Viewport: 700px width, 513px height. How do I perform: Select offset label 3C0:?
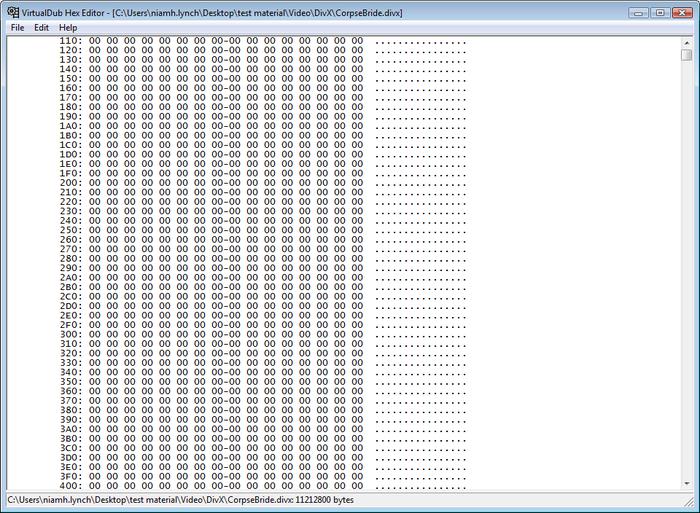coord(71,448)
